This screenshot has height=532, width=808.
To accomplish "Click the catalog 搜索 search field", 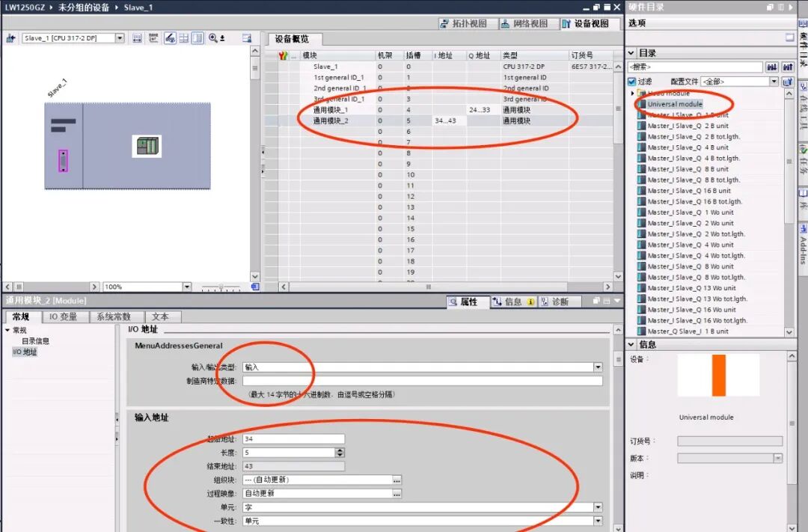I will (695, 67).
